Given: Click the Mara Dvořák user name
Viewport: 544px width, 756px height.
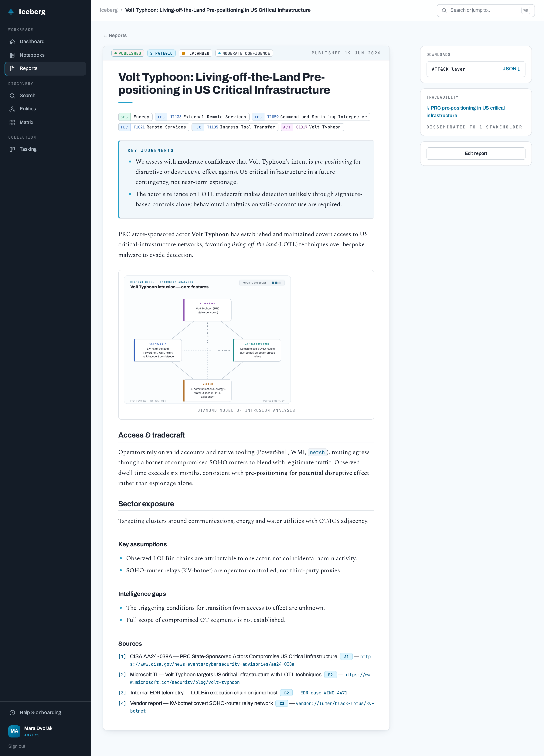Looking at the screenshot, I should point(38,728).
